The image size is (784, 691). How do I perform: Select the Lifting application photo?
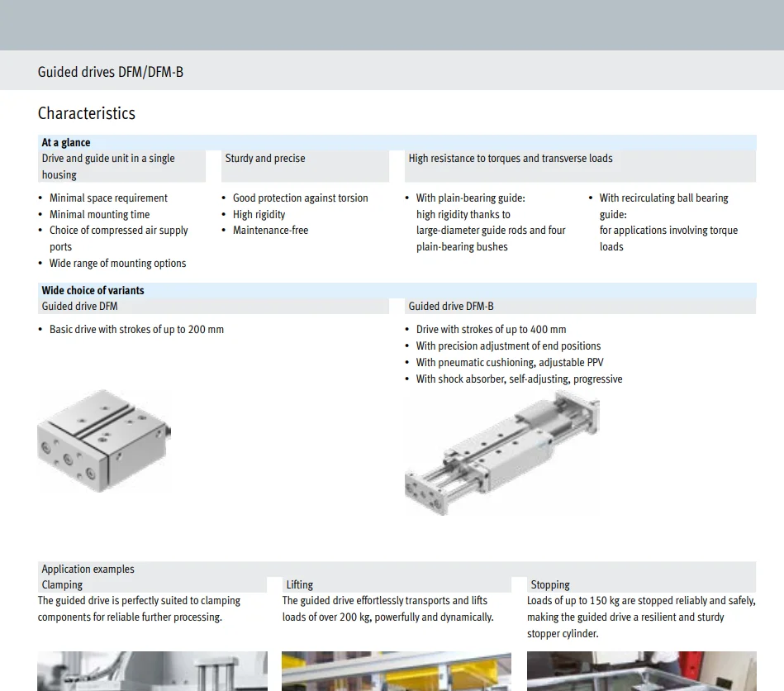396,670
